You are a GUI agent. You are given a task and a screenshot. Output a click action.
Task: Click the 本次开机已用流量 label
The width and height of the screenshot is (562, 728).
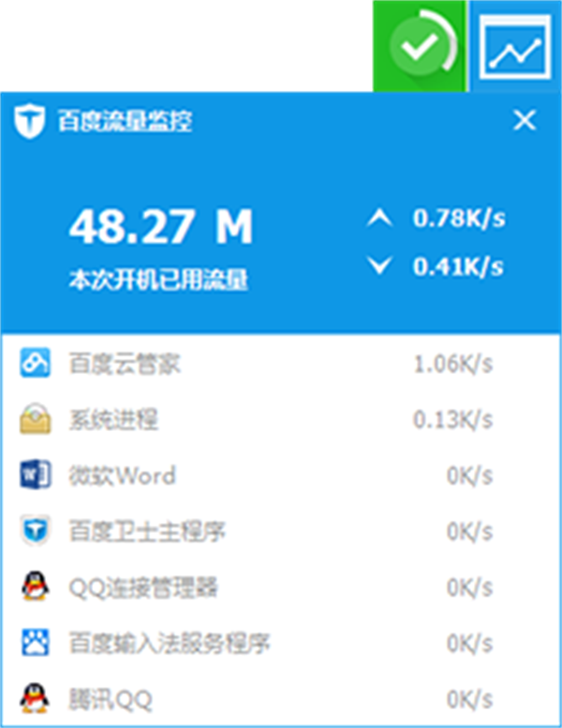click(x=158, y=279)
